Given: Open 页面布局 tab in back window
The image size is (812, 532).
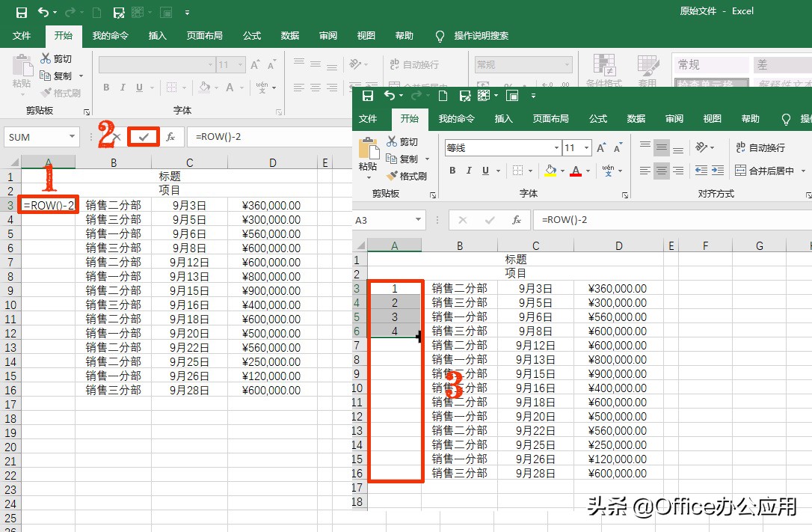Looking at the screenshot, I should (205, 36).
